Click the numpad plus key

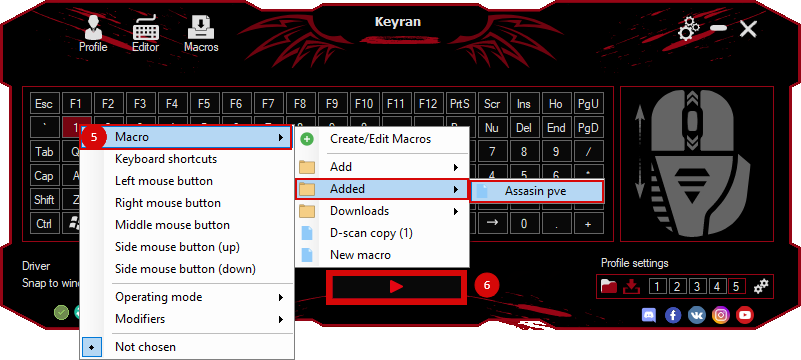click(588, 223)
